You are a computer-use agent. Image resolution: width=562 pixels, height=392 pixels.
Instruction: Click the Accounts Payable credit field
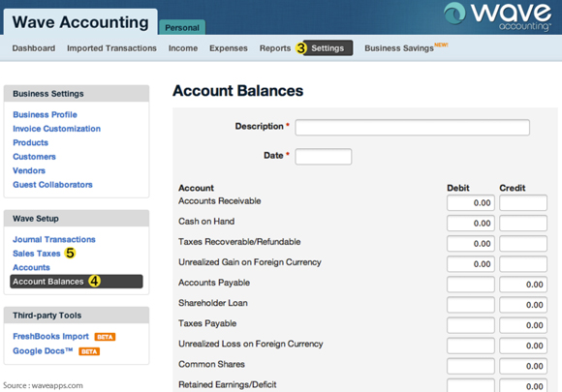[523, 285]
